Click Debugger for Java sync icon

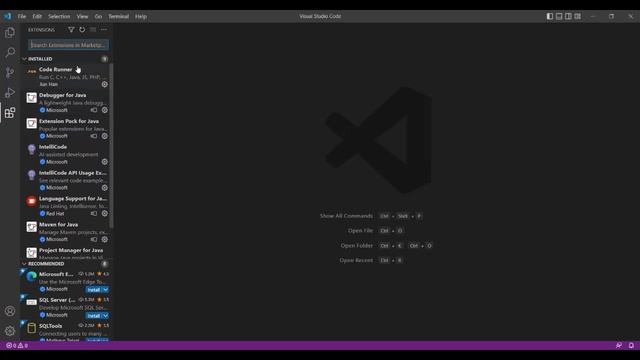[94, 110]
